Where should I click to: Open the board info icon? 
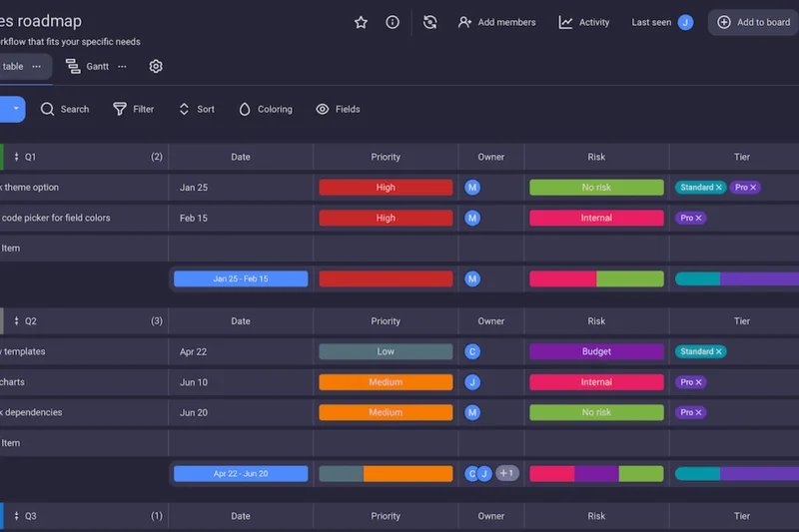393,22
